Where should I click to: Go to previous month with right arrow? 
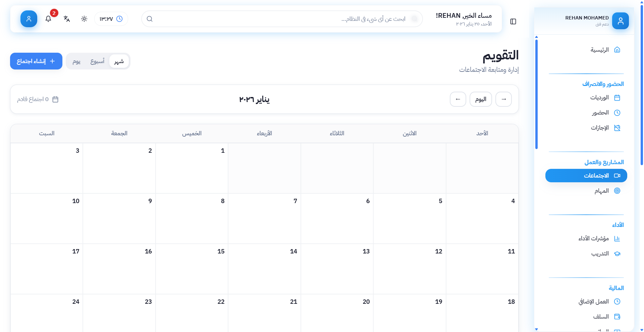(x=503, y=99)
